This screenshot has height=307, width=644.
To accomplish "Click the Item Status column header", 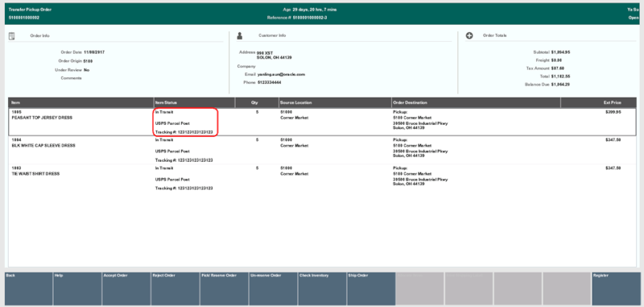I will (x=194, y=103).
